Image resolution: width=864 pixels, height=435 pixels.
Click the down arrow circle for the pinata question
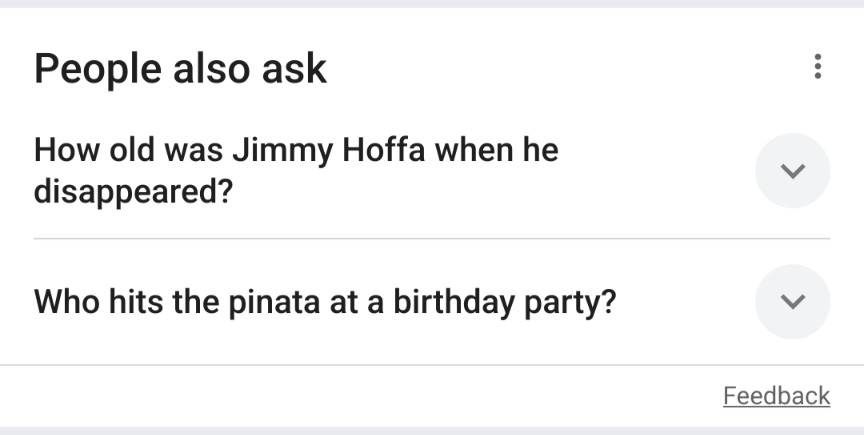coord(792,301)
